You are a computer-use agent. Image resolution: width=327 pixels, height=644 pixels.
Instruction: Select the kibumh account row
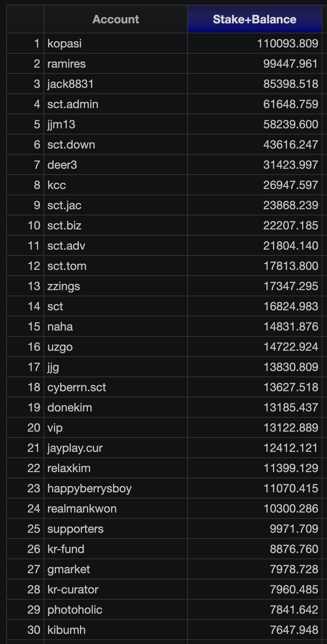(164, 630)
